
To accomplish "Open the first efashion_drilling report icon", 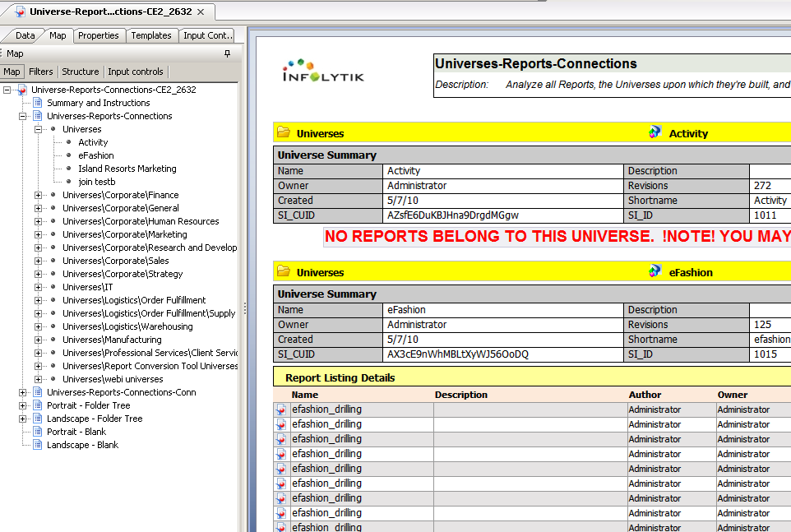I will (x=280, y=409).
